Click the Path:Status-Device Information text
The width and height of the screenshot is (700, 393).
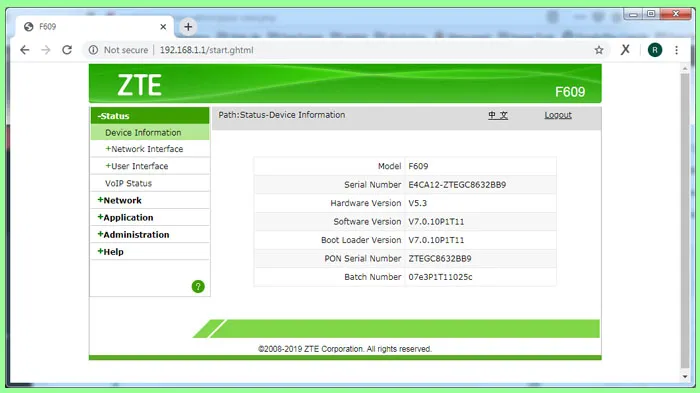282,115
